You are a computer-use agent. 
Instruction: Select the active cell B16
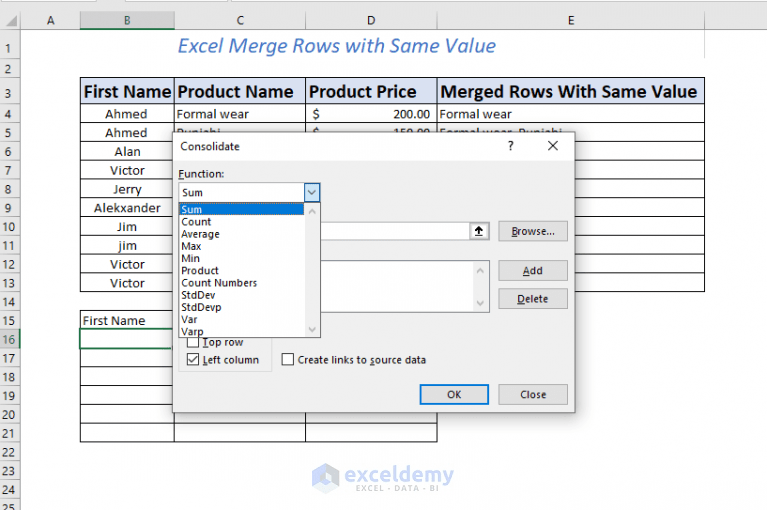click(126, 339)
